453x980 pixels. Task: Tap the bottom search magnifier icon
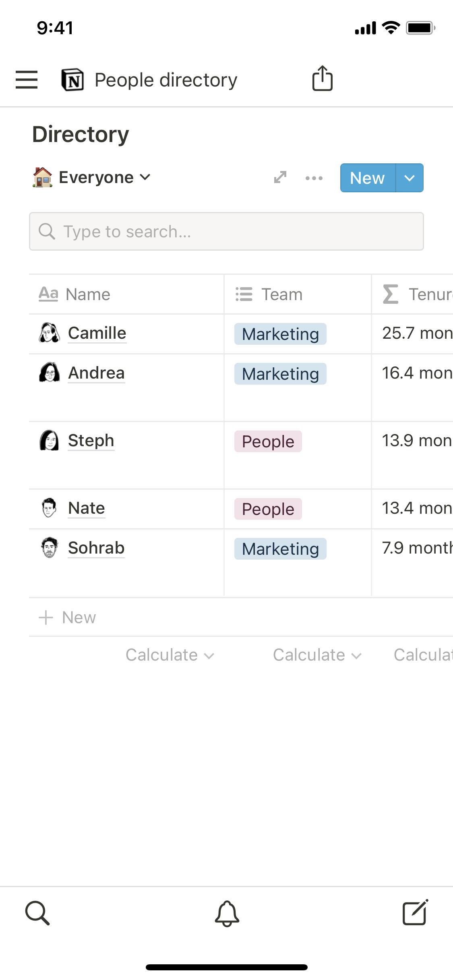click(37, 913)
